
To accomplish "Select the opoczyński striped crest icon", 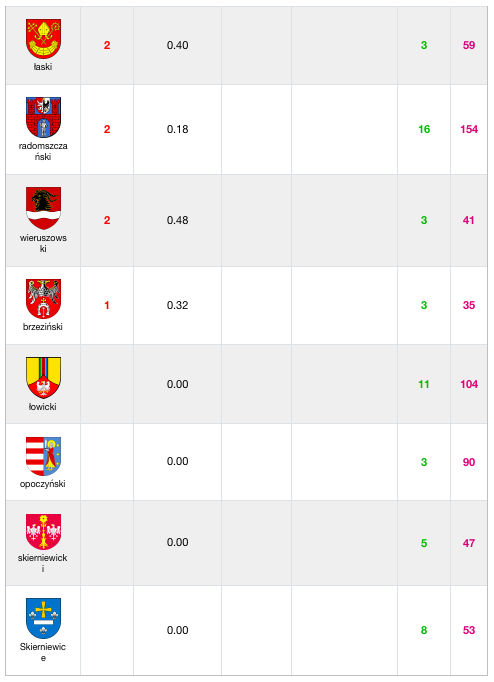I will tap(43, 456).
